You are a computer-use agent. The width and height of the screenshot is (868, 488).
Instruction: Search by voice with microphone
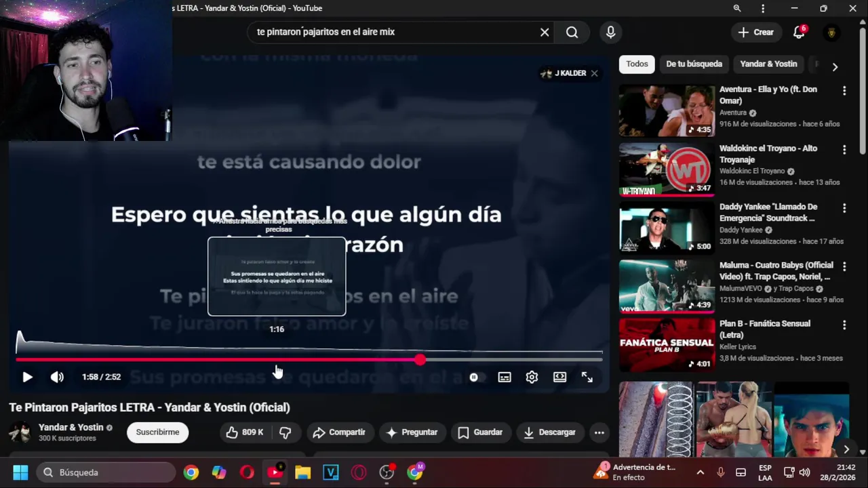[x=611, y=32]
